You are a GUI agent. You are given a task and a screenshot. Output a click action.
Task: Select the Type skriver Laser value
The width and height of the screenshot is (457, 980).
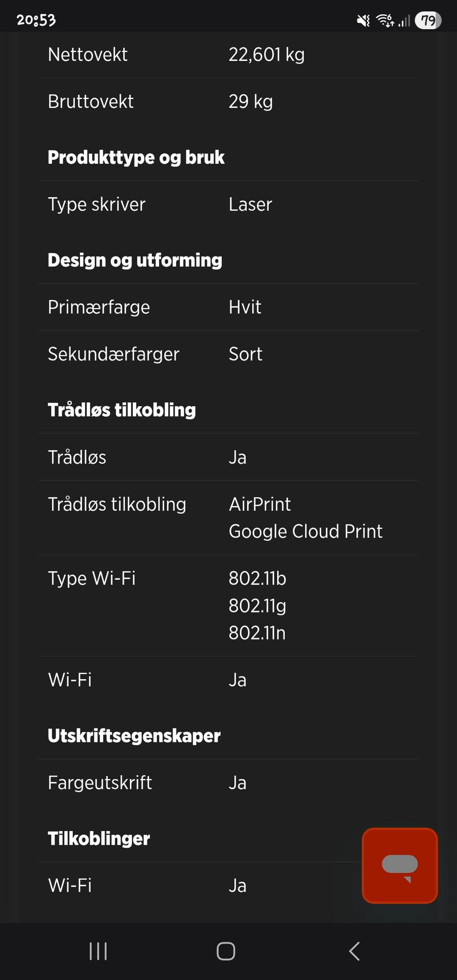(x=250, y=204)
